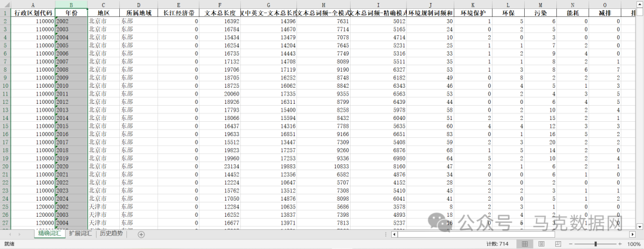
Task: Open zoom dialog via 100% label
Action: 634,244
